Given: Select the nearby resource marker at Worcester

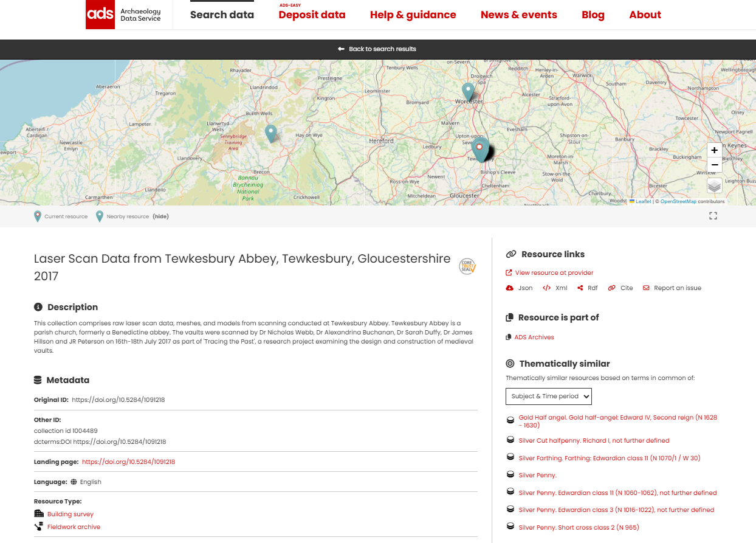Looking at the screenshot, I should [467, 92].
